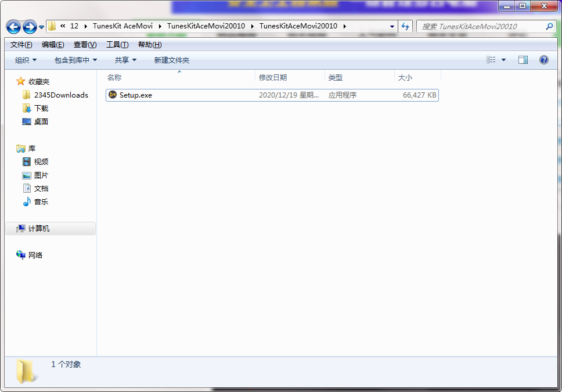
Task: Click the 下载 folder icon
Action: pos(27,108)
